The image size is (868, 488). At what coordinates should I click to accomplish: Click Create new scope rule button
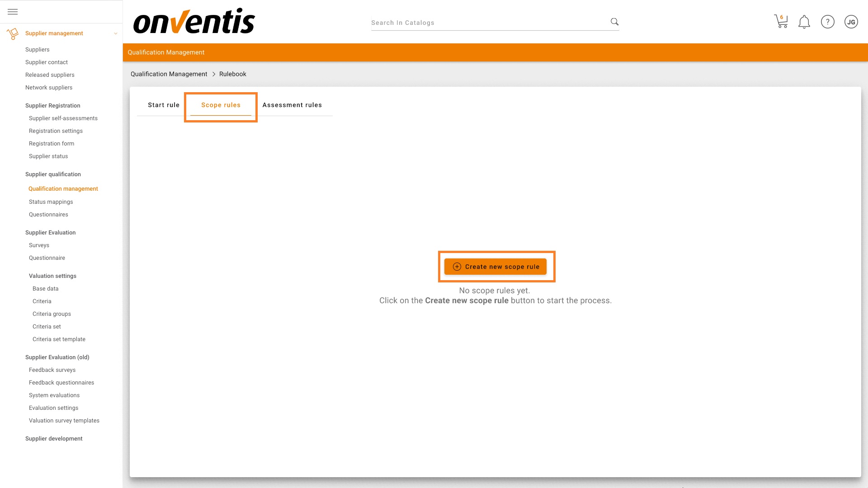[x=495, y=267]
